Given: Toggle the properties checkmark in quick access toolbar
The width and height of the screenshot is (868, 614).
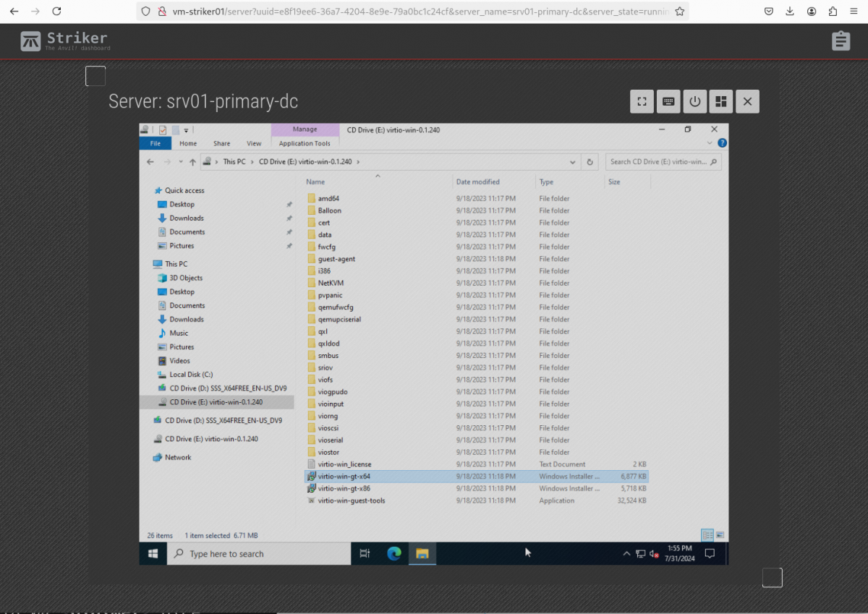Looking at the screenshot, I should 163,130.
